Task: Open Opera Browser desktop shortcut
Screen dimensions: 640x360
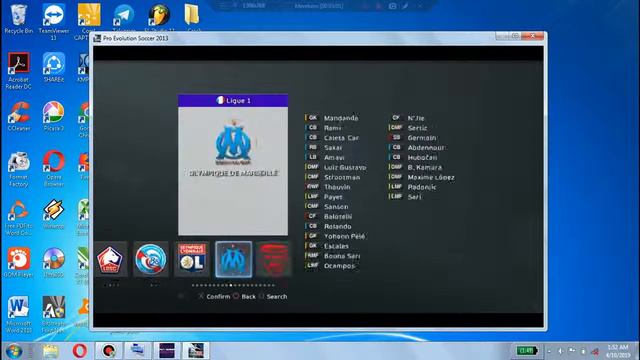Action: point(53,169)
